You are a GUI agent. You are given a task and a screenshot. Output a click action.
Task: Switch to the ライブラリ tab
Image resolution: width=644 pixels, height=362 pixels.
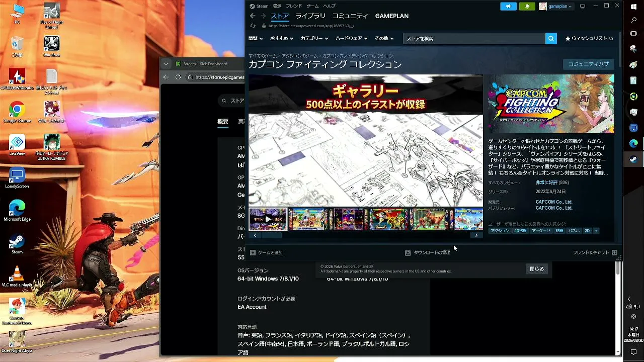click(x=310, y=16)
